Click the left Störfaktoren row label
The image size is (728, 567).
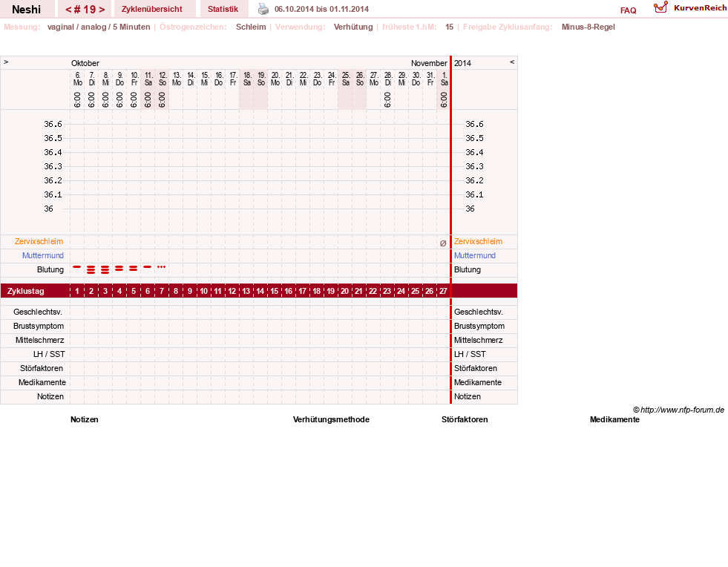click(42, 368)
